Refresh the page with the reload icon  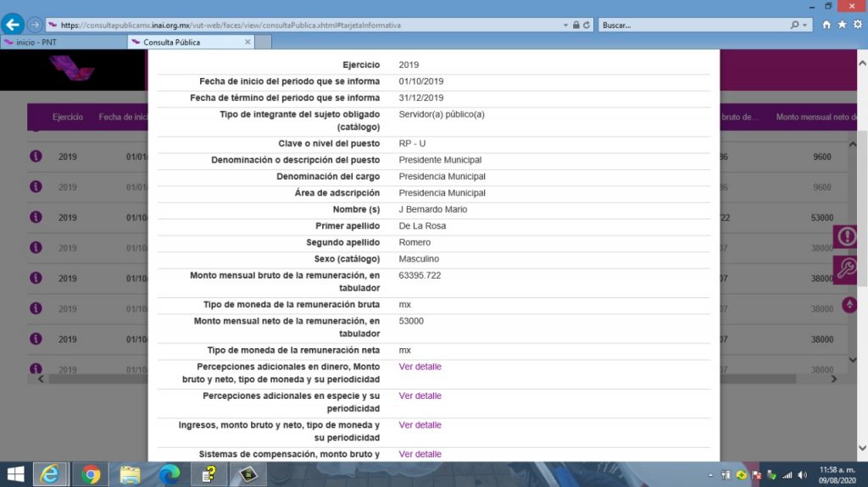point(587,25)
